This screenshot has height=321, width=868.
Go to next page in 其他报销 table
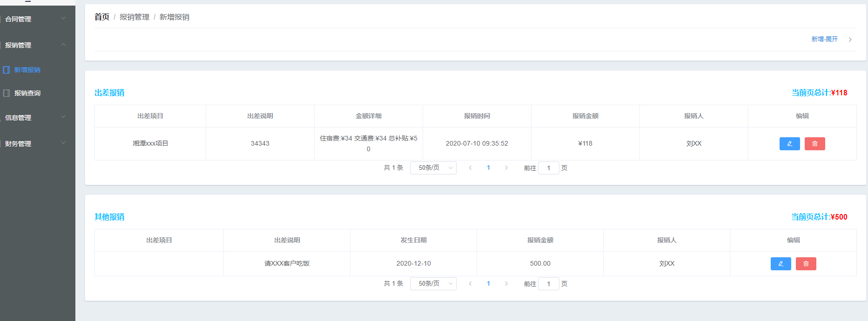click(x=506, y=284)
